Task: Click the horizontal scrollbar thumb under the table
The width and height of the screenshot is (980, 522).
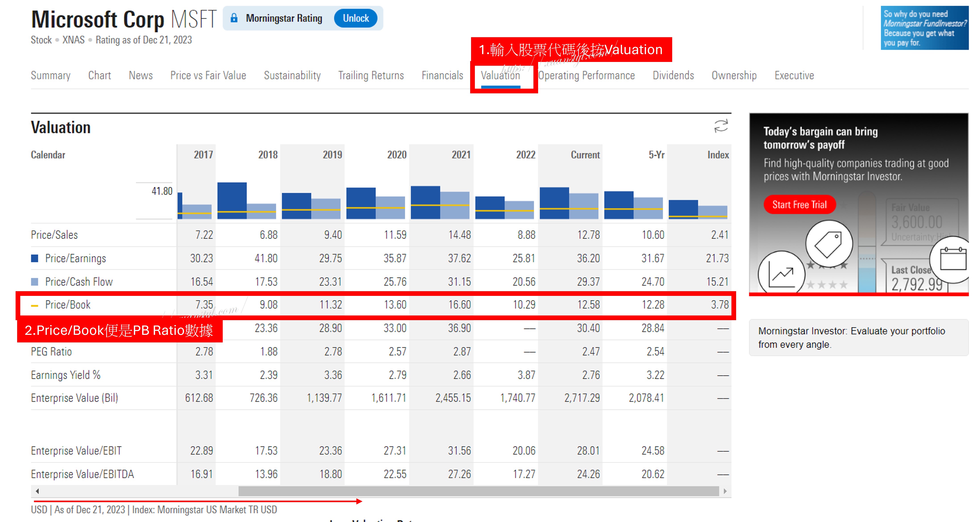Action: (x=479, y=491)
